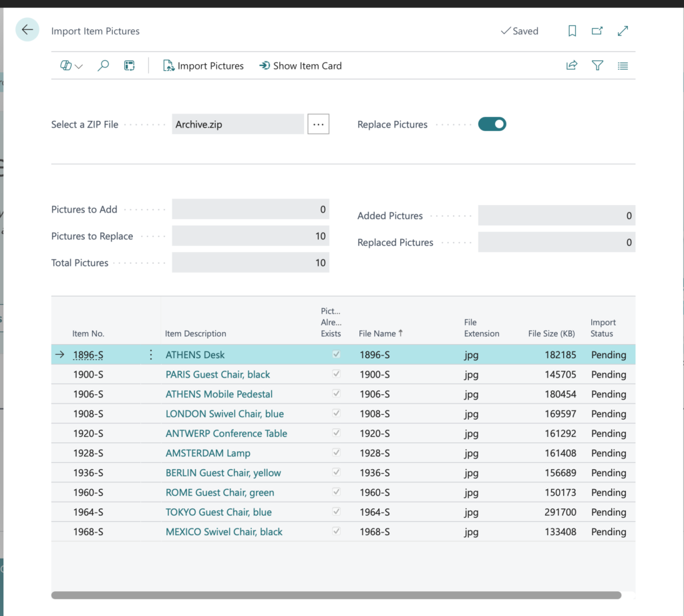Toggle Picture Exists checkbox for 1964-S
Screen dimensions: 684x616
coord(336,511)
